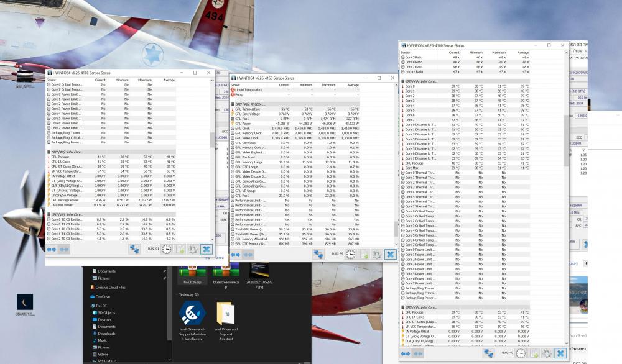Screen dimensions: 622x364
Task: Start logging via sheet icon in GPU sensor window
Action: [x=364, y=255]
